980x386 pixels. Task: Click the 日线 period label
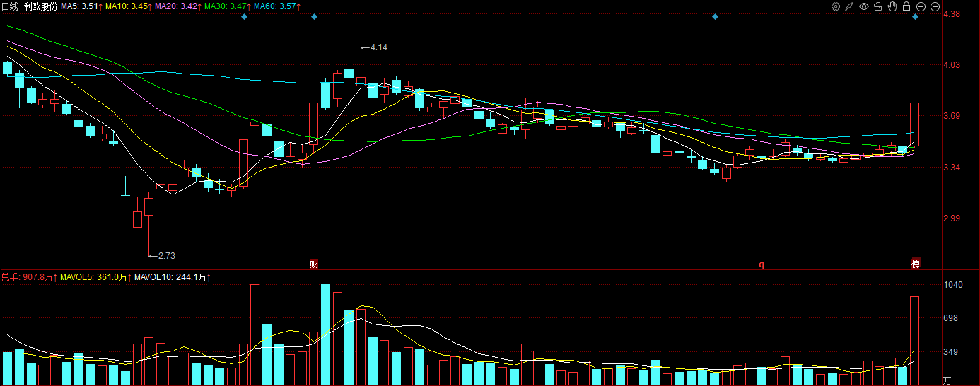click(9, 6)
